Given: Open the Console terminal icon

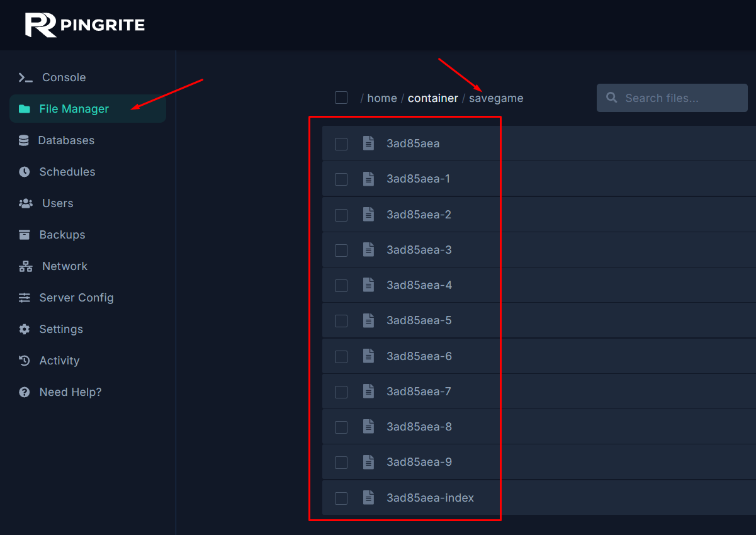Looking at the screenshot, I should pos(25,77).
